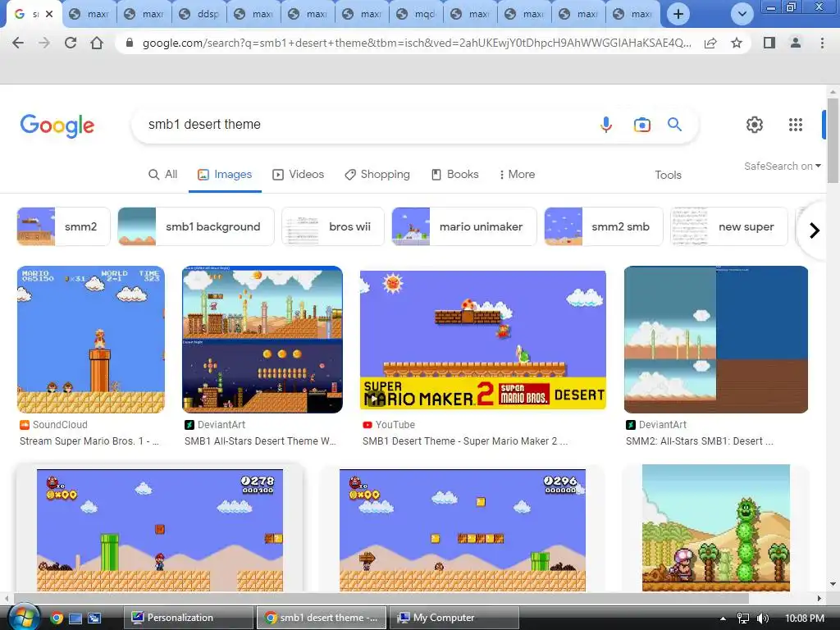Open the Mario screenshot with timer 0278
Screen dimensions: 840x630
pyautogui.click(x=160, y=531)
